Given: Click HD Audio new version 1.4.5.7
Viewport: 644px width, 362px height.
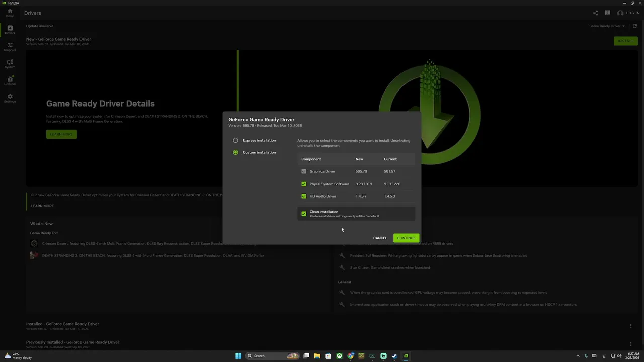Looking at the screenshot, I should [x=361, y=196].
